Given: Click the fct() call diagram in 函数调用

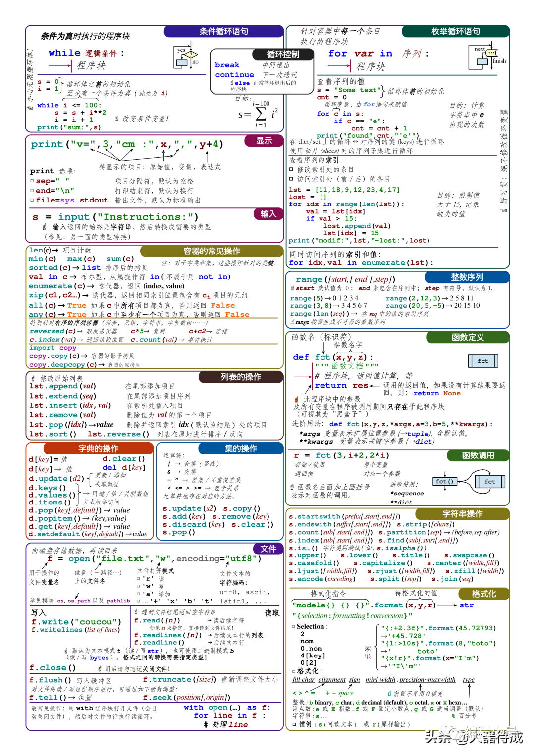Looking at the screenshot, I should [x=469, y=481].
